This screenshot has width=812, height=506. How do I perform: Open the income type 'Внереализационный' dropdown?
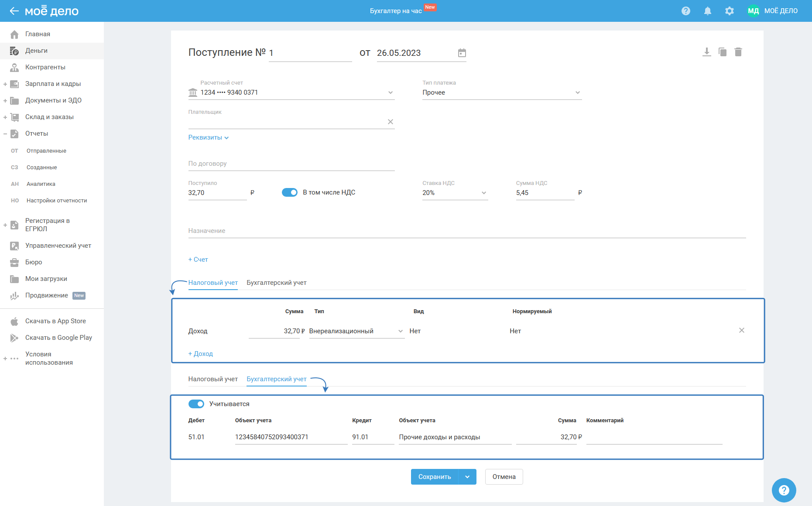[x=356, y=331]
